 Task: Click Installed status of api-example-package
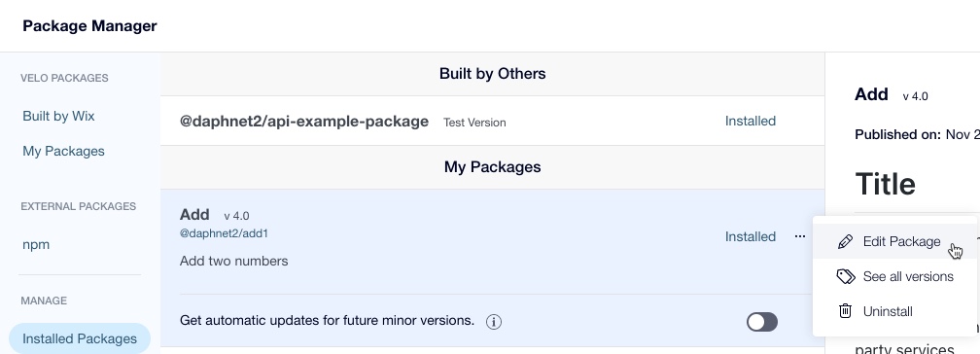750,121
